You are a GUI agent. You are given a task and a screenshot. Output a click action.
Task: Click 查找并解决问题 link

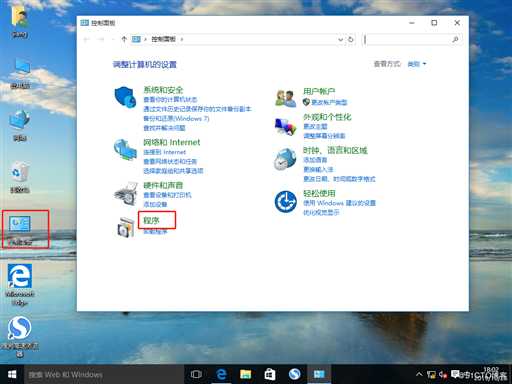[164, 128]
